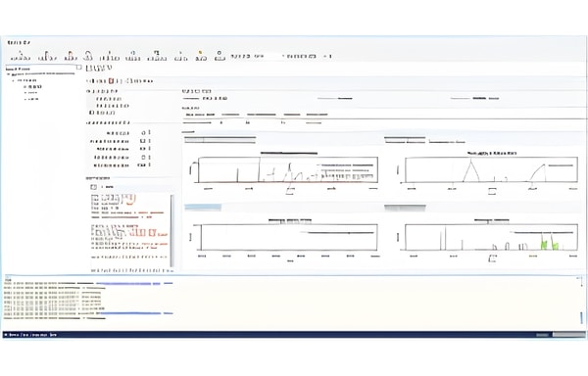The height and width of the screenshot is (376, 588).
Task: Click the chart containing the green peaks
Action: point(491,237)
